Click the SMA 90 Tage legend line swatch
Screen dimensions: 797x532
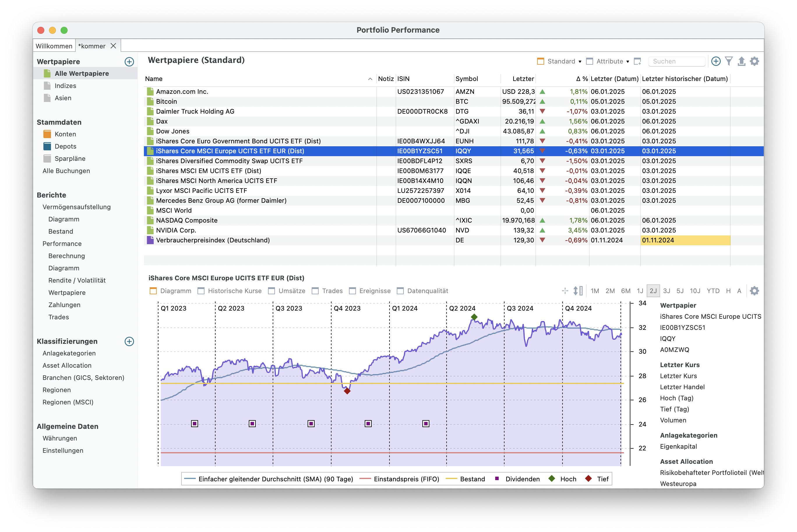[x=190, y=479]
